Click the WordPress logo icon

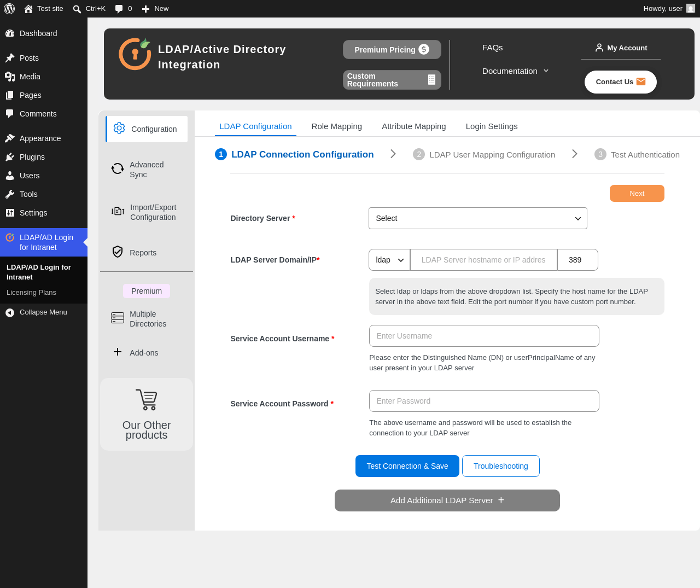click(x=9, y=9)
